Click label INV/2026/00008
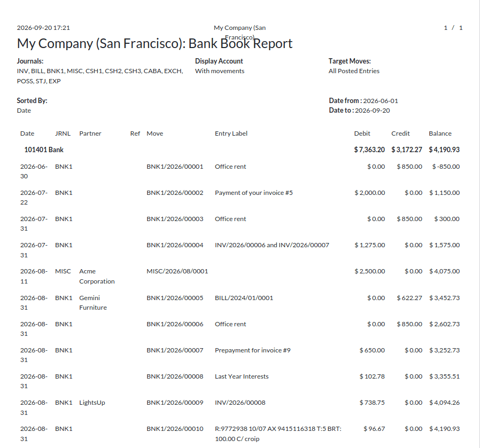The width and height of the screenshot is (480, 448). [x=240, y=403]
